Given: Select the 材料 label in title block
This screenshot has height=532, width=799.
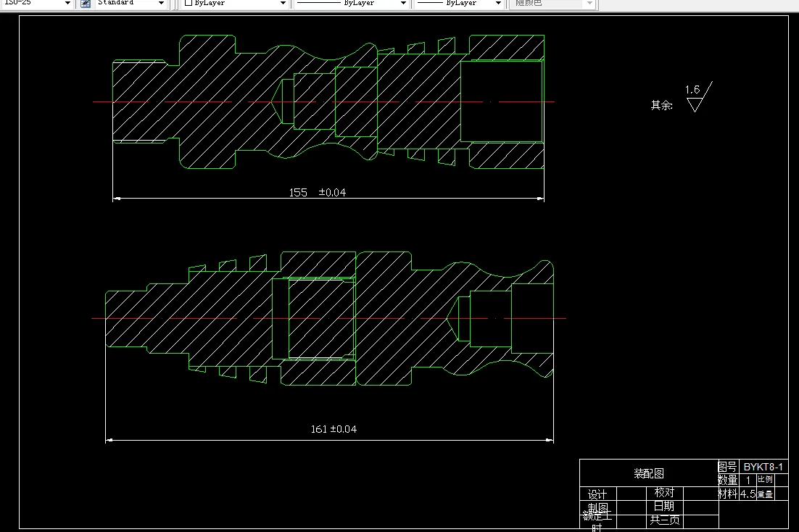Looking at the screenshot, I should 728,494.
